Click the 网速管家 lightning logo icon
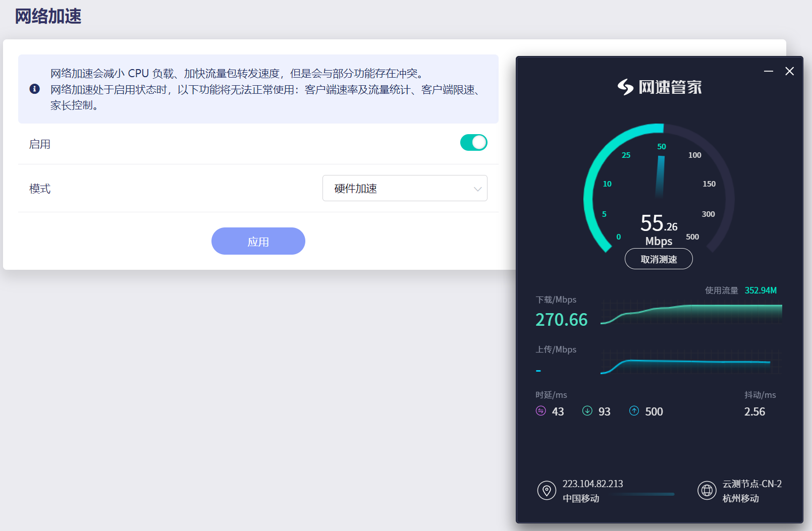 (x=625, y=87)
